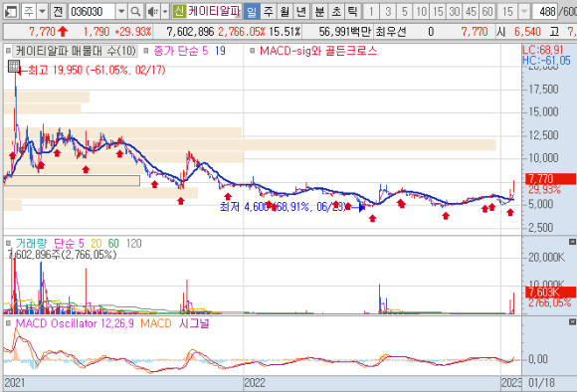Click the marker square beside MACD Oscillator
Viewport: 577px width, 392px height.
click(x=9, y=323)
